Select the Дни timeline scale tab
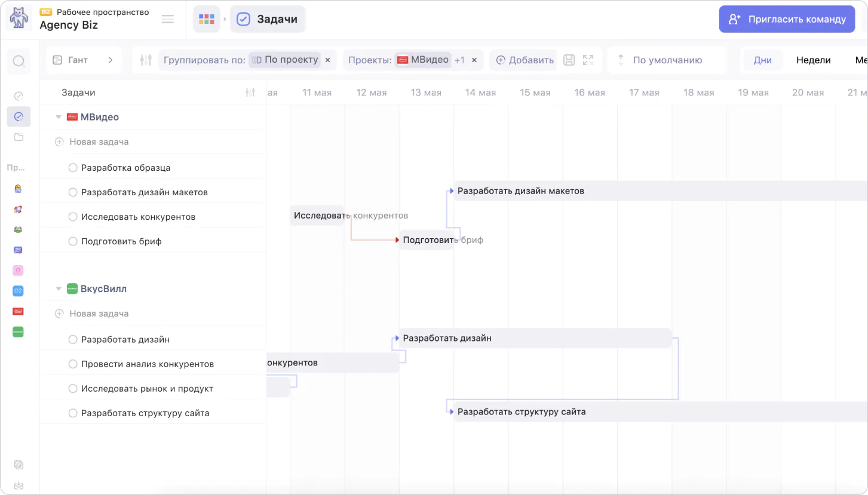The image size is (868, 495). click(762, 60)
